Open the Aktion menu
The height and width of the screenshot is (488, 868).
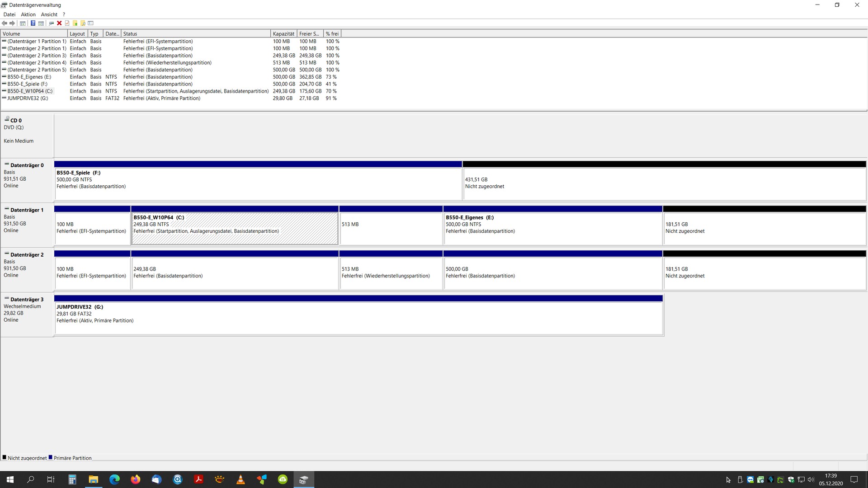pos(28,14)
